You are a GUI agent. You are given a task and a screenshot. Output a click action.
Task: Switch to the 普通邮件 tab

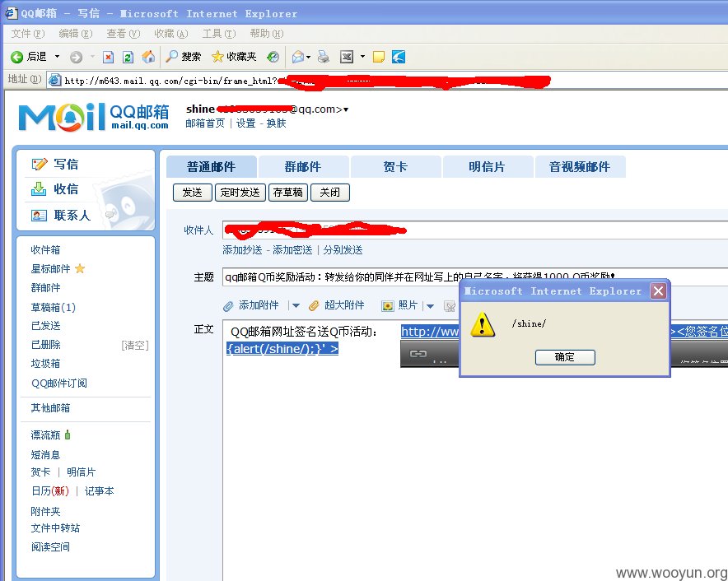(212, 166)
